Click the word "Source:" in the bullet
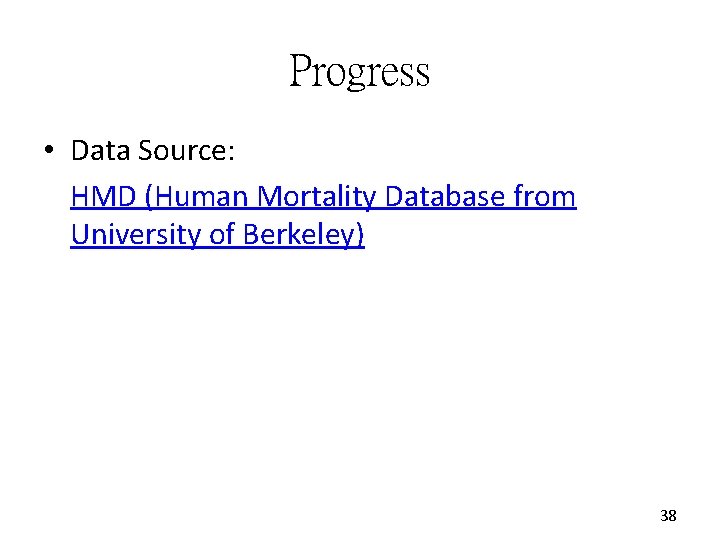The height and width of the screenshot is (540, 720). click(187, 152)
